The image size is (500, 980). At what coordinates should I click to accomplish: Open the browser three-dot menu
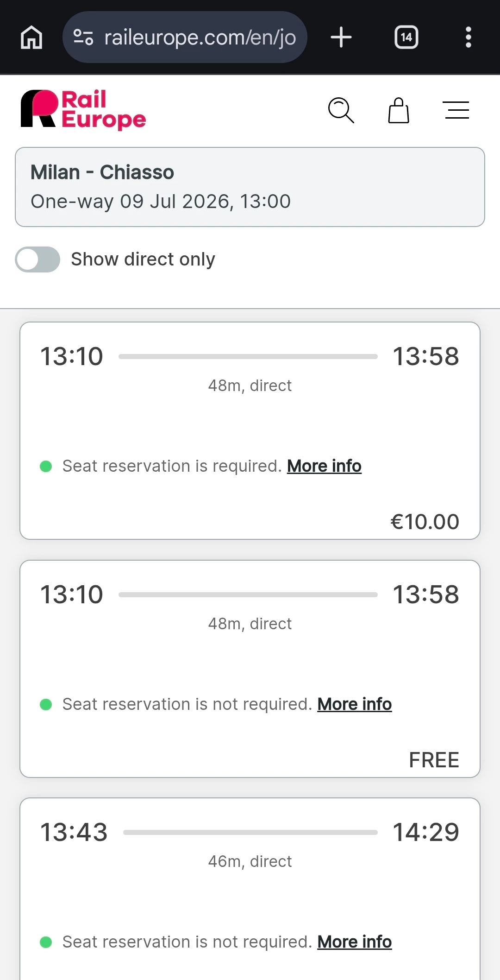pos(468,37)
